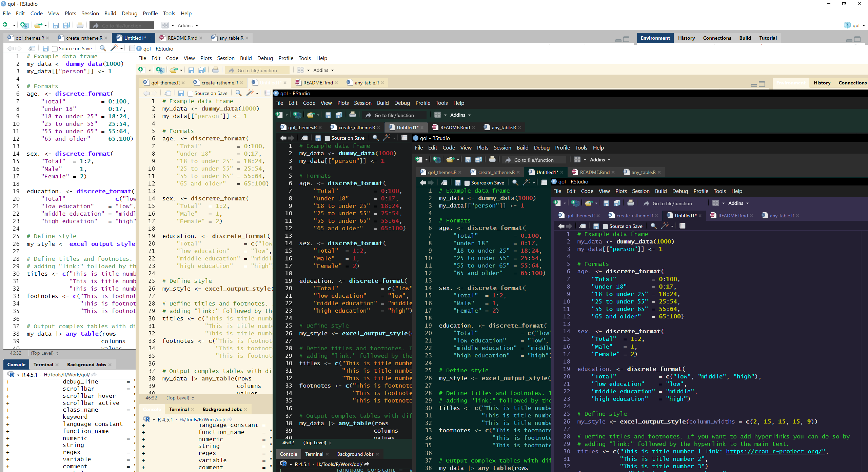Open Session menu in the topmost menu bar

(90, 14)
